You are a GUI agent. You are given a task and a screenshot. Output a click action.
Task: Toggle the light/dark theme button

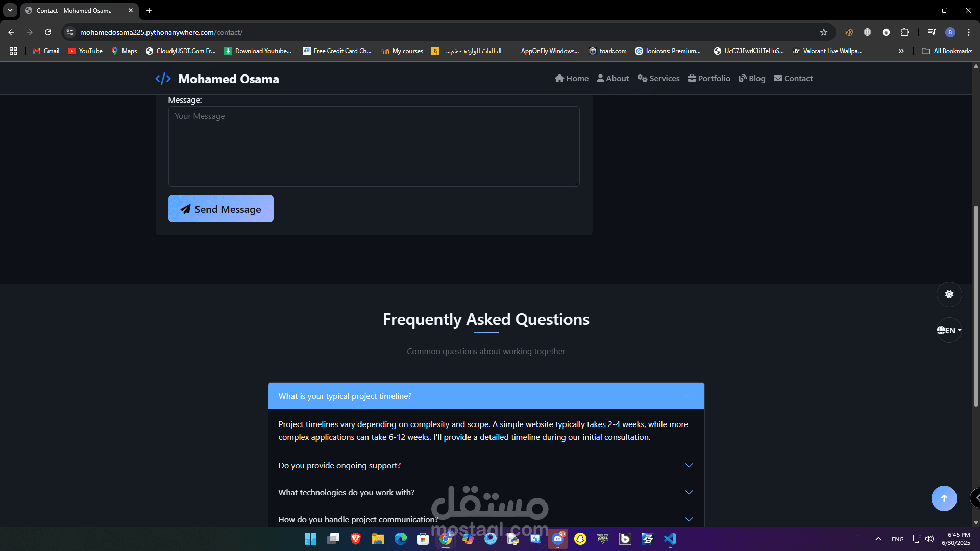click(949, 294)
